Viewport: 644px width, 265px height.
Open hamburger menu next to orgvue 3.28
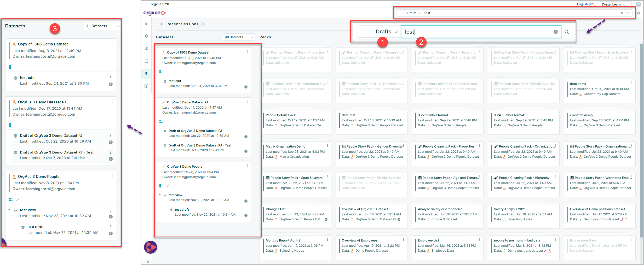tap(146, 4)
